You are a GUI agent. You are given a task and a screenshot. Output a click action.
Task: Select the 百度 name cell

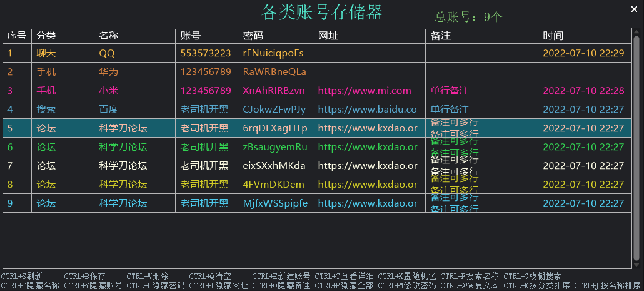tap(134, 110)
